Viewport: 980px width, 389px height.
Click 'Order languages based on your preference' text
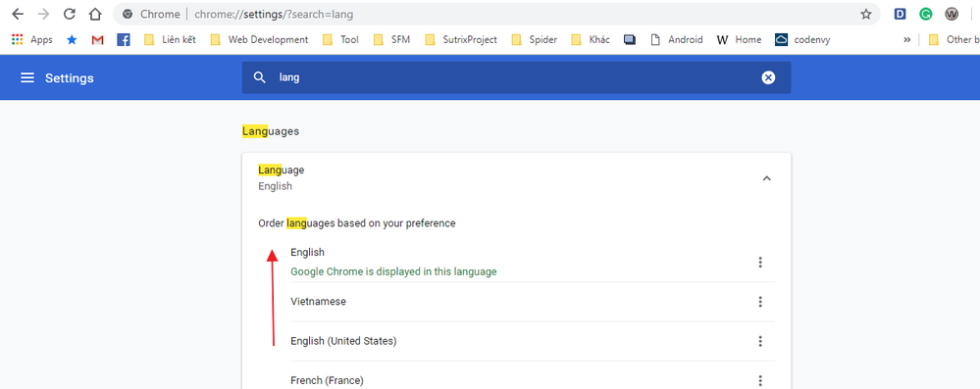357,222
